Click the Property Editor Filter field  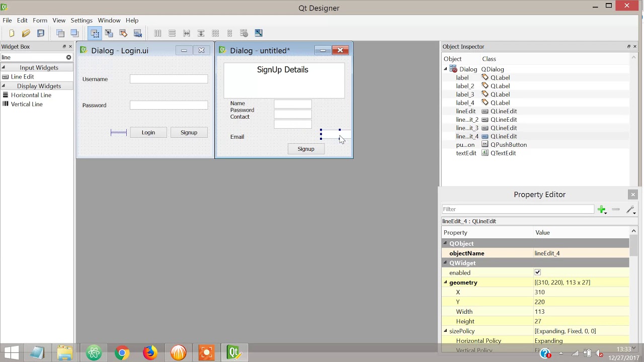(518, 209)
